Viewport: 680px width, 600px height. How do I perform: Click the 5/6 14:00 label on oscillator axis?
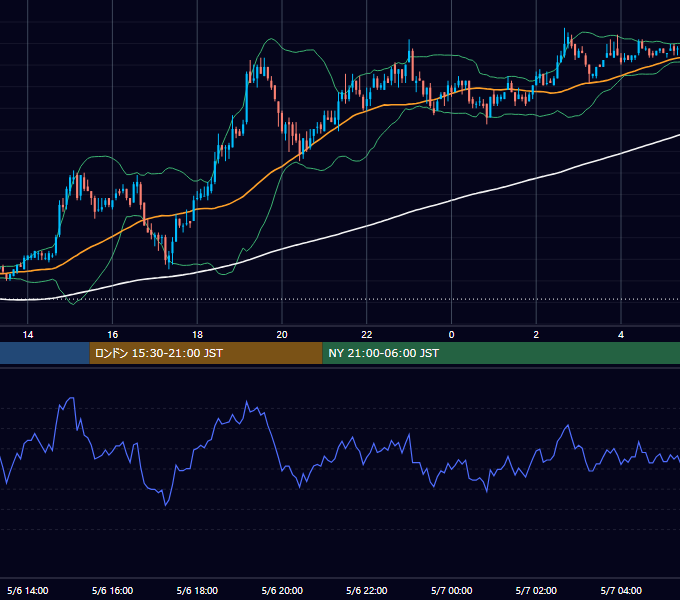tap(28, 590)
